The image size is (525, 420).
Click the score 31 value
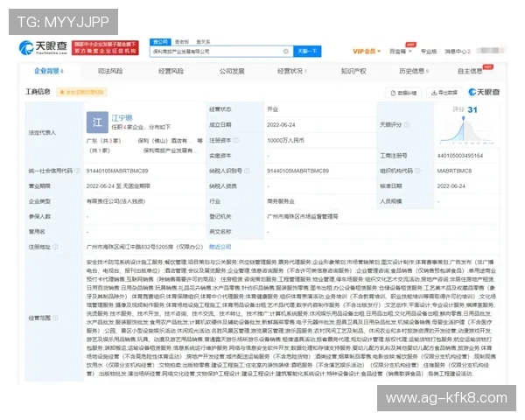[x=472, y=110]
